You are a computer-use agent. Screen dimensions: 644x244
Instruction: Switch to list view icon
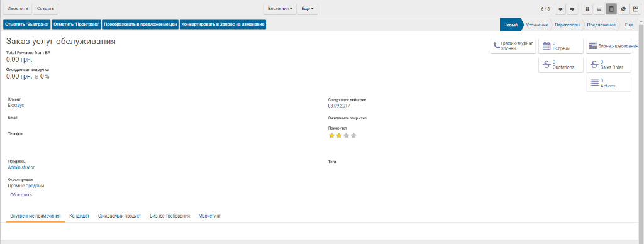(599, 9)
